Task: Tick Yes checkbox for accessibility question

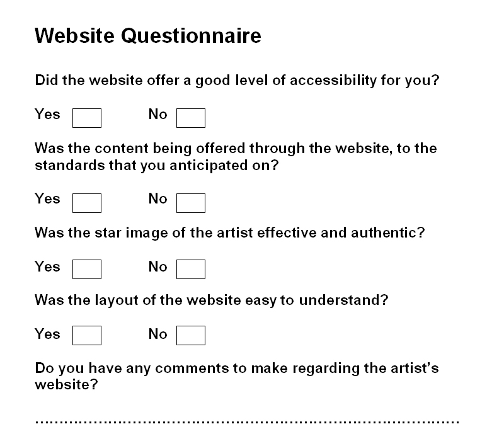Action: point(87,118)
